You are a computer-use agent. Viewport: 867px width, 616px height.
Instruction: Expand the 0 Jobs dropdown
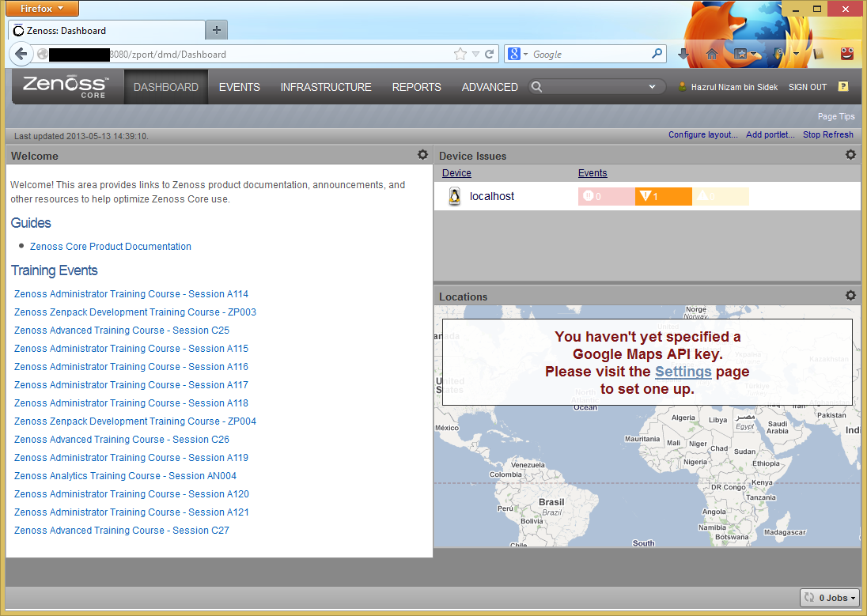coord(830,598)
